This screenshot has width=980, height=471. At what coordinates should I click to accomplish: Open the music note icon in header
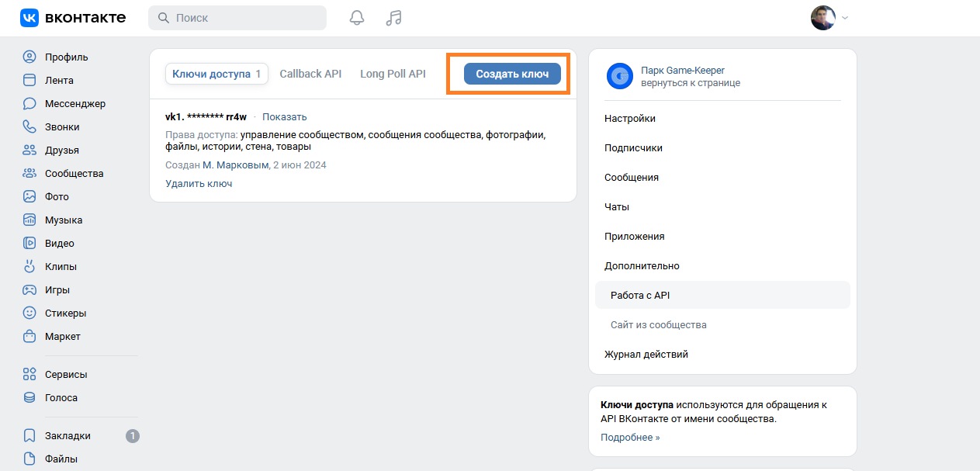click(393, 18)
